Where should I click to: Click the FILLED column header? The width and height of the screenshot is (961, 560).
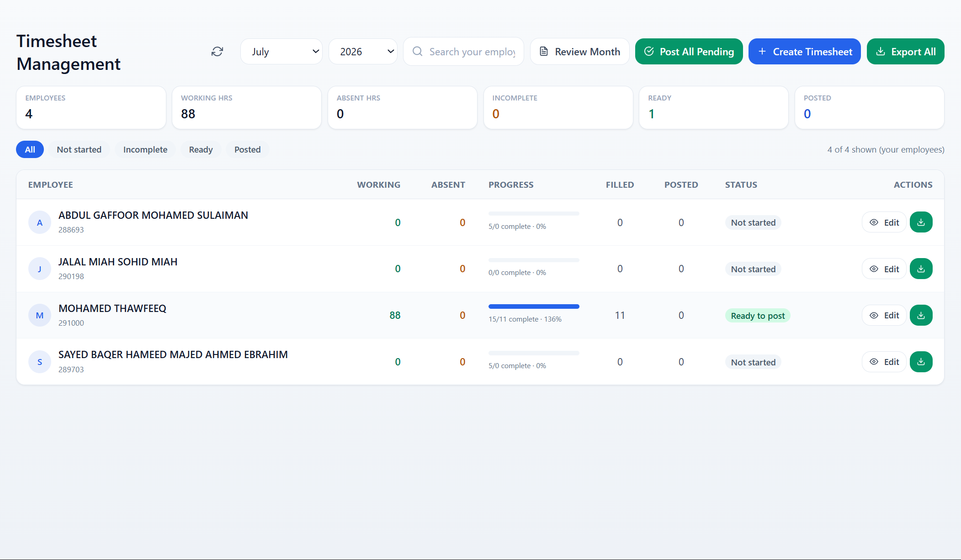tap(620, 185)
